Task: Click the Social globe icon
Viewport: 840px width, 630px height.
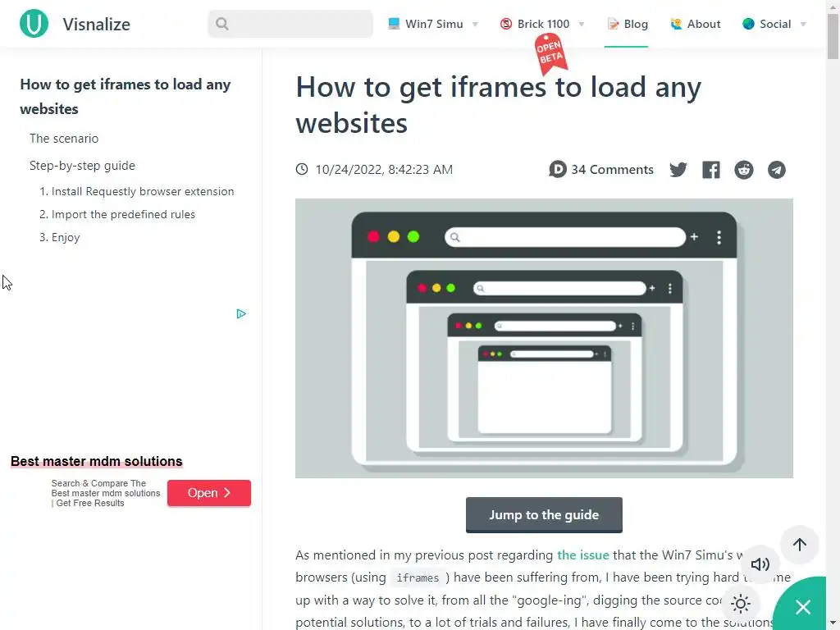Action: coord(748,24)
